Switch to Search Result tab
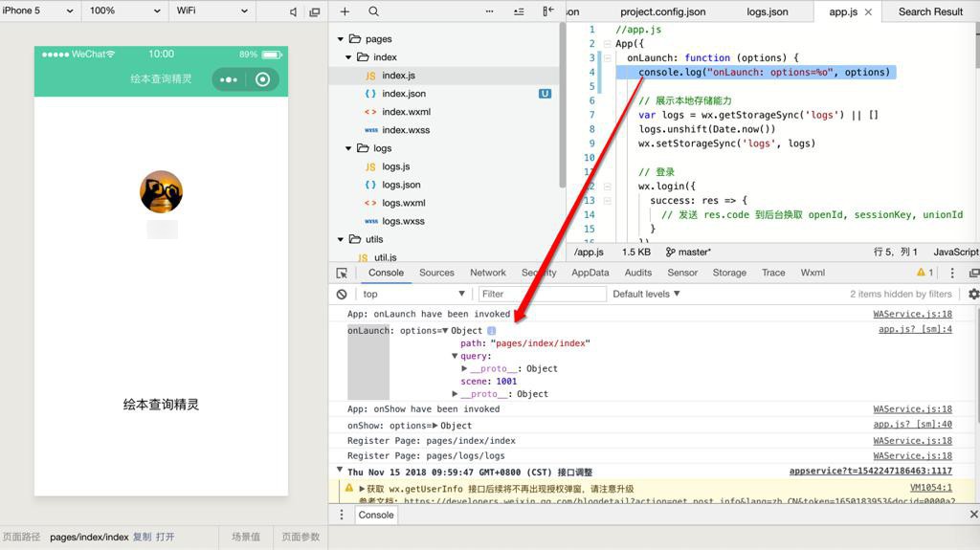Screen dimensions: 980x550 [930, 11]
